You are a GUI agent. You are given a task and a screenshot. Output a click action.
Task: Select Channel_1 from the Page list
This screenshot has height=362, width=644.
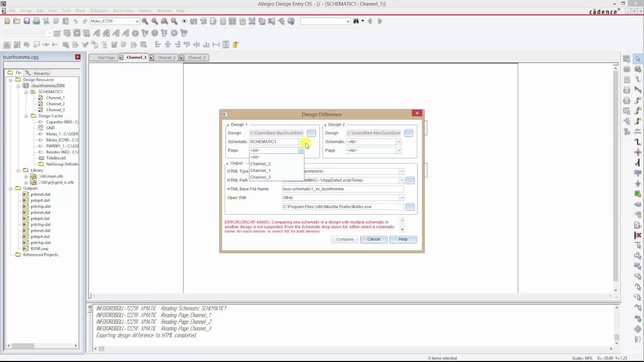261,170
